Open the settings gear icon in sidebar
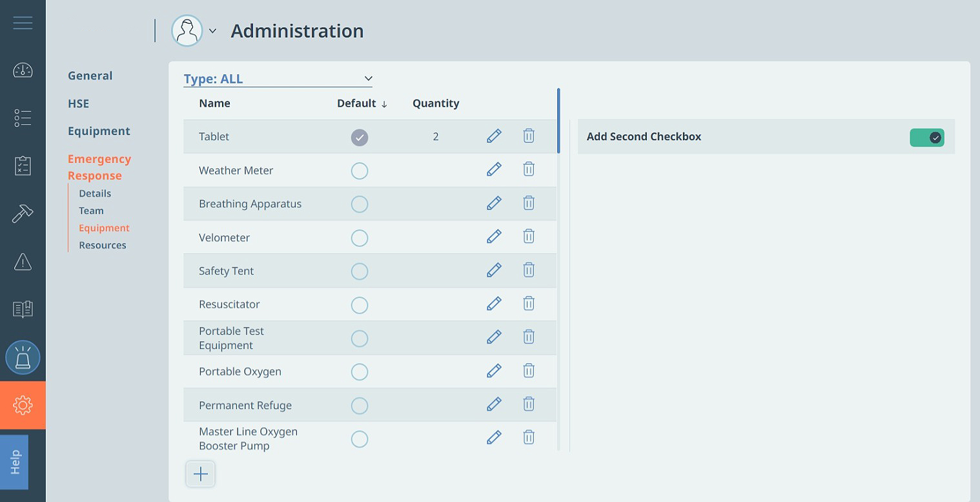 pos(23,405)
